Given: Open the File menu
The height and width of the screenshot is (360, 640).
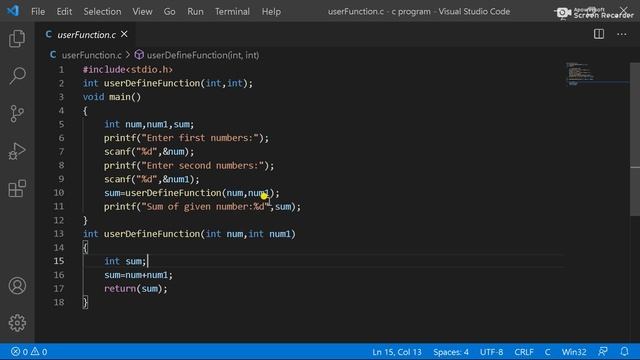Looking at the screenshot, I should 38,11.
